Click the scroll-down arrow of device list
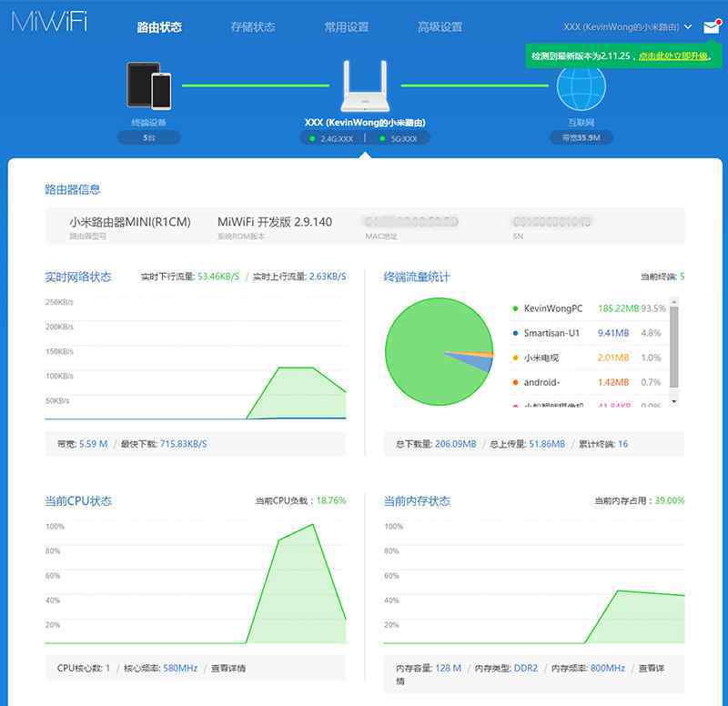Image resolution: width=728 pixels, height=706 pixels. [674, 401]
